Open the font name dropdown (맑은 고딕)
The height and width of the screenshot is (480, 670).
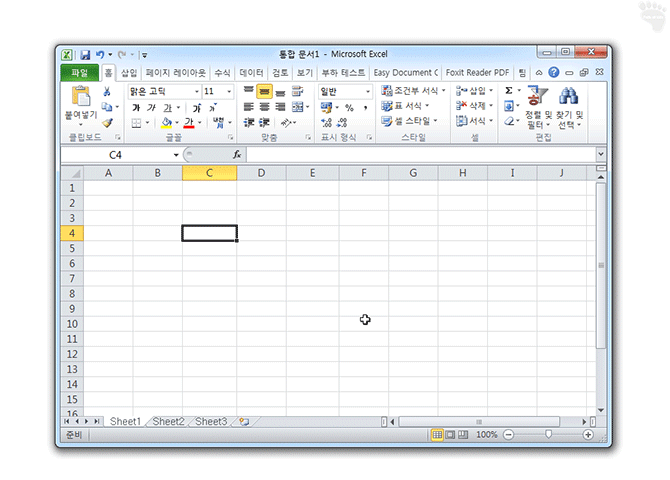tap(197, 91)
